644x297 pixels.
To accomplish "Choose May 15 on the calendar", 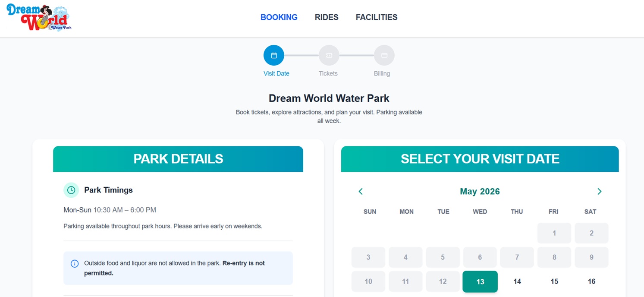I will click(x=554, y=281).
